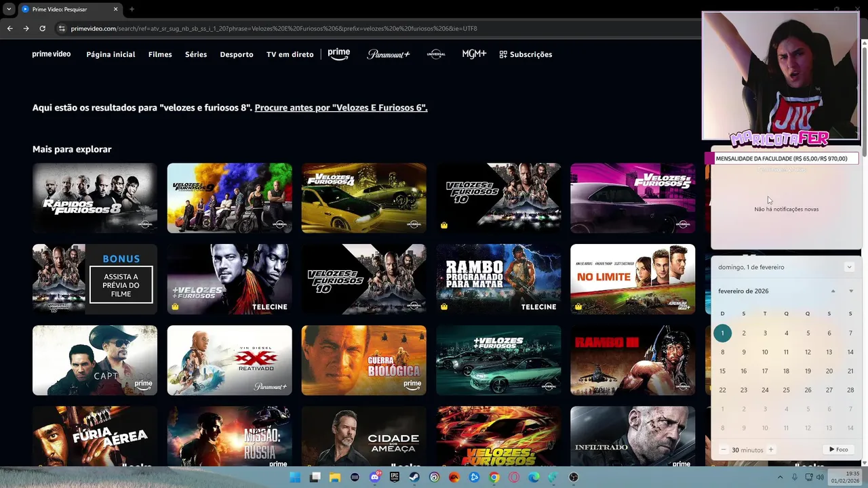
Task: Open Subscrições menu
Action: click(x=526, y=54)
